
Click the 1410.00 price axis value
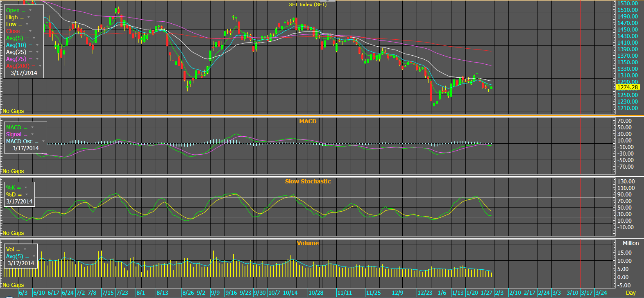pos(628,43)
